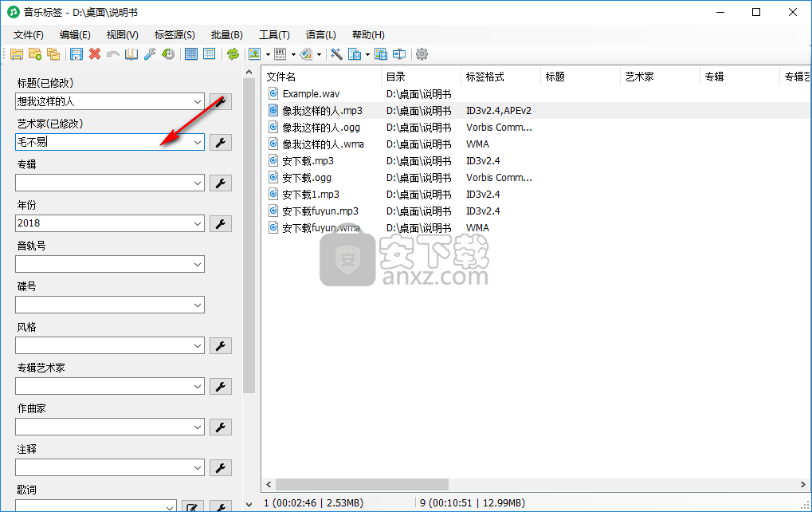Open the 语言(L) menu
The image size is (812, 512).
(320, 35)
